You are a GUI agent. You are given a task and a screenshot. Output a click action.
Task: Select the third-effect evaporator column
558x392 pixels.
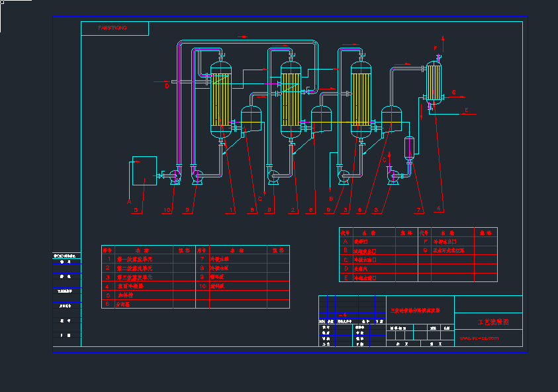pos(361,99)
